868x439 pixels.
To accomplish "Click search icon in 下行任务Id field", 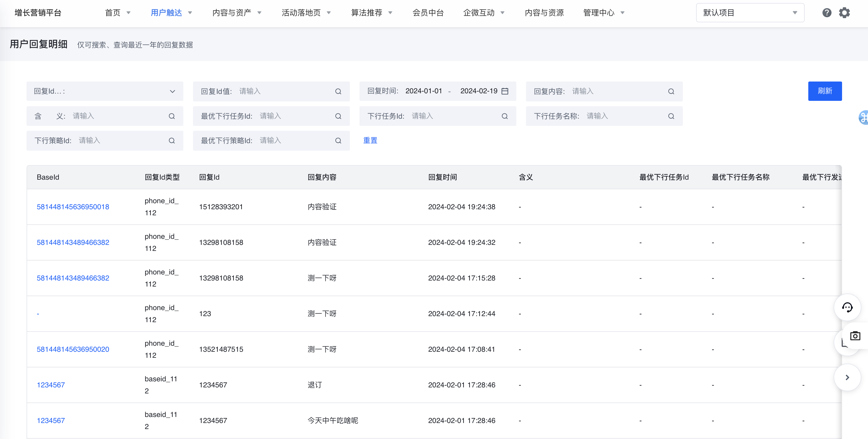I will 505,116.
